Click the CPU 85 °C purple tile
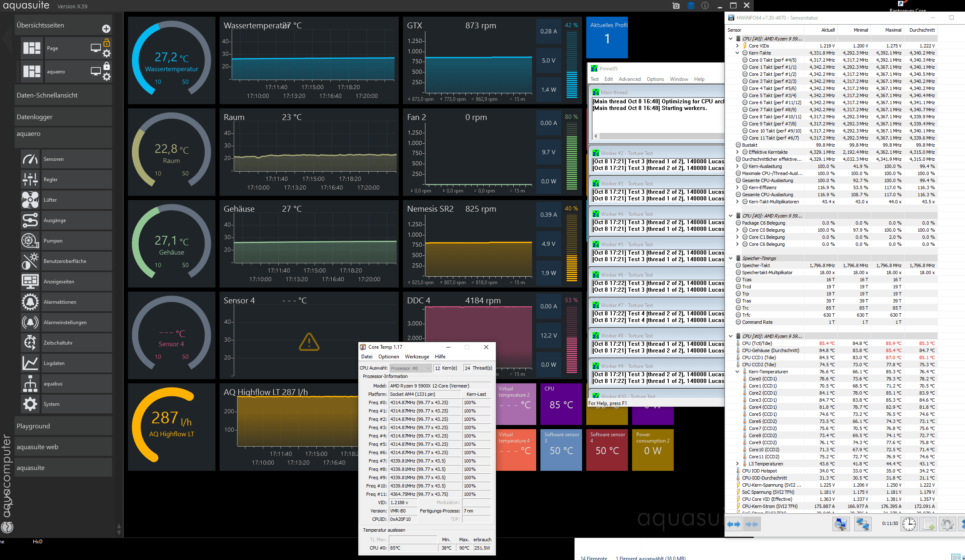965x560 pixels. coord(561,404)
